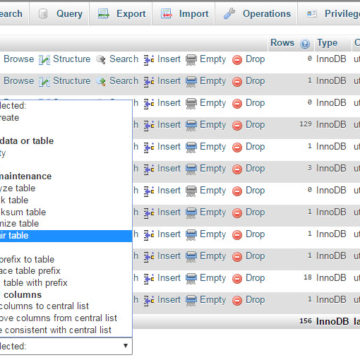Click Empty icon in the 129-rows table

191,125
